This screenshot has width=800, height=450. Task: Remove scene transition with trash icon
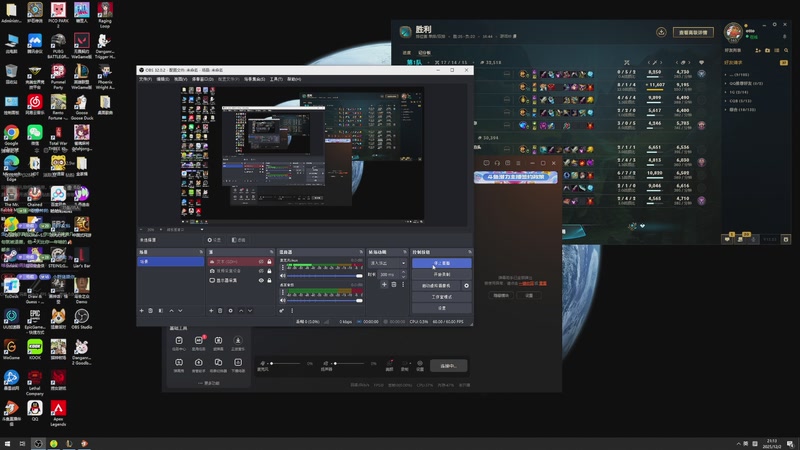[394, 285]
